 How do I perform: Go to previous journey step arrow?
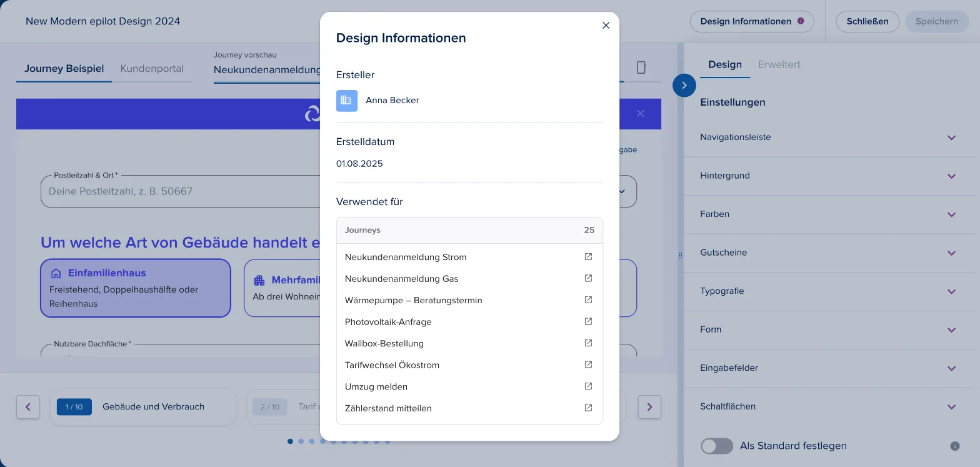28,407
